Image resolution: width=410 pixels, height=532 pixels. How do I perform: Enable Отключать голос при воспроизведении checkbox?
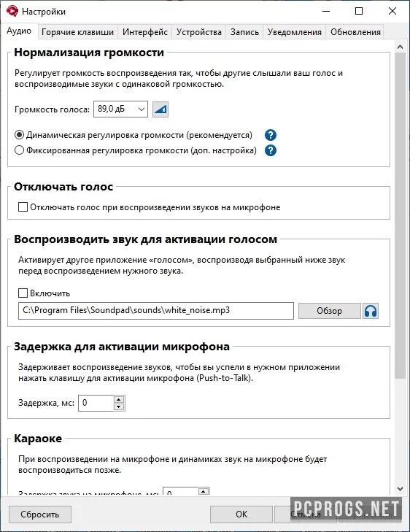(23, 207)
